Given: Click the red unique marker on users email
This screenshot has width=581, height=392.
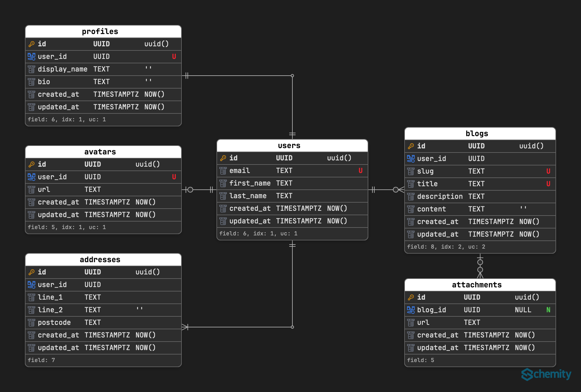Looking at the screenshot, I should pyautogui.click(x=360, y=171).
